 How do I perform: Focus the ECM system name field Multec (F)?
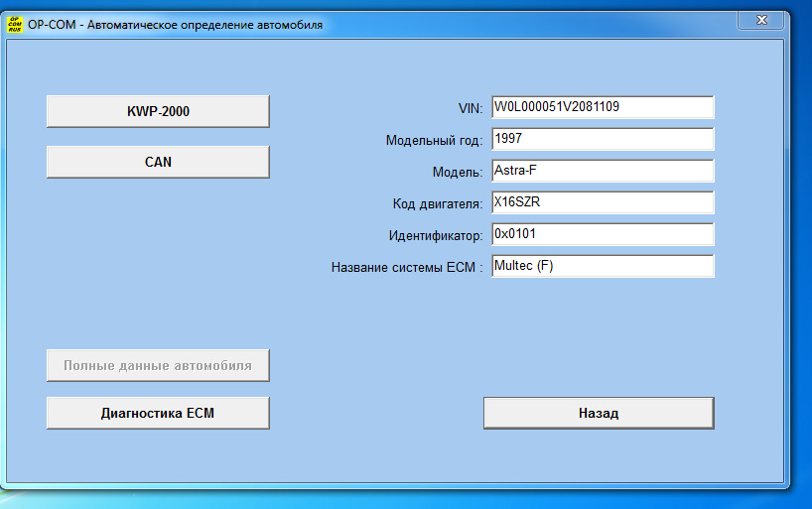tap(602, 266)
